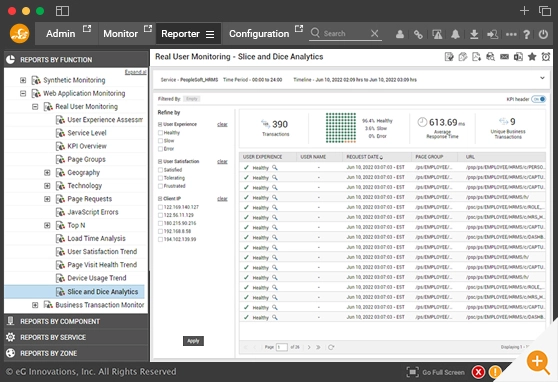Check the Slow user experience checkbox

[x=160, y=141]
